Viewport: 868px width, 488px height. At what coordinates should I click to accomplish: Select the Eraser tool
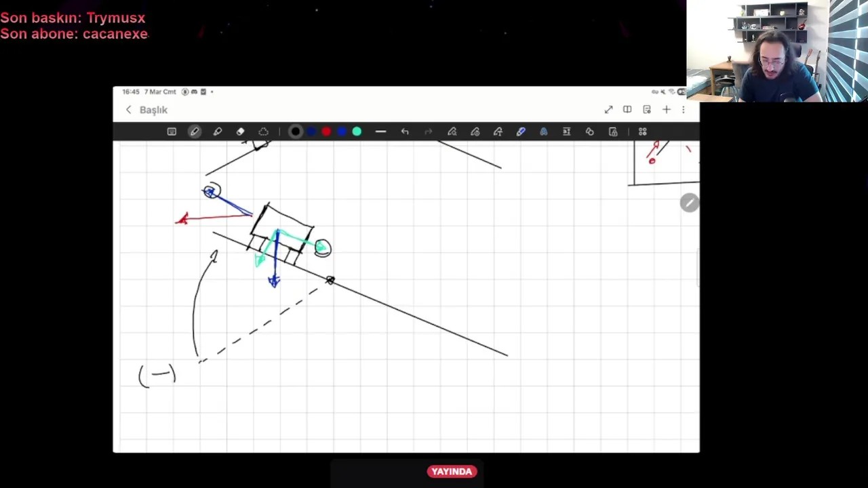tap(241, 131)
